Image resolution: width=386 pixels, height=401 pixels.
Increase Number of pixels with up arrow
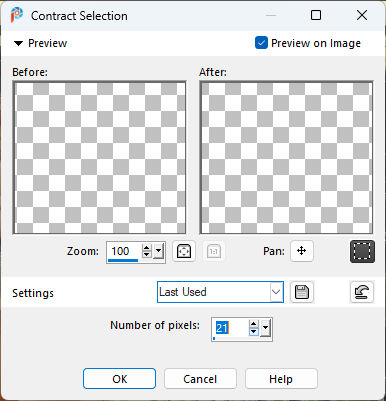[254, 324]
